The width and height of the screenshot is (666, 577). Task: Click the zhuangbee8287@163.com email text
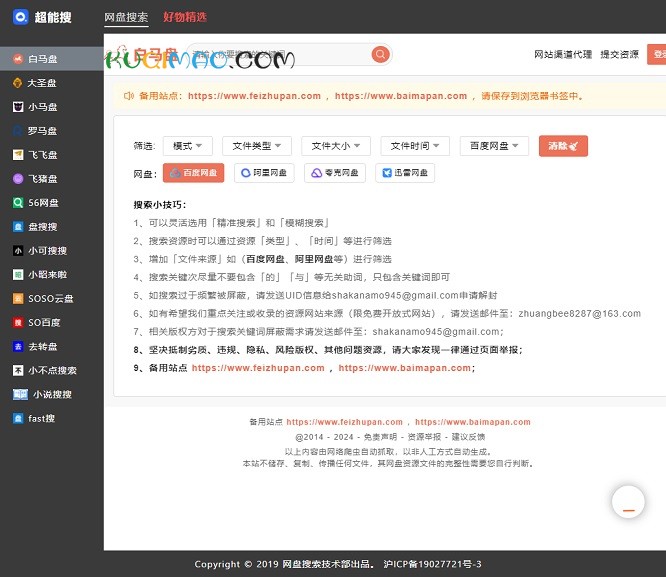point(579,314)
